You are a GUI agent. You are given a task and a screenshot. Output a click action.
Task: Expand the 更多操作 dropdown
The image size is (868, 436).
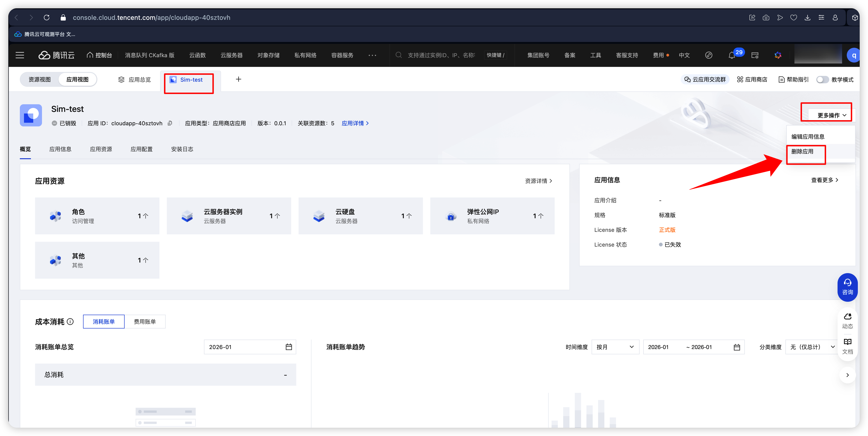click(831, 115)
